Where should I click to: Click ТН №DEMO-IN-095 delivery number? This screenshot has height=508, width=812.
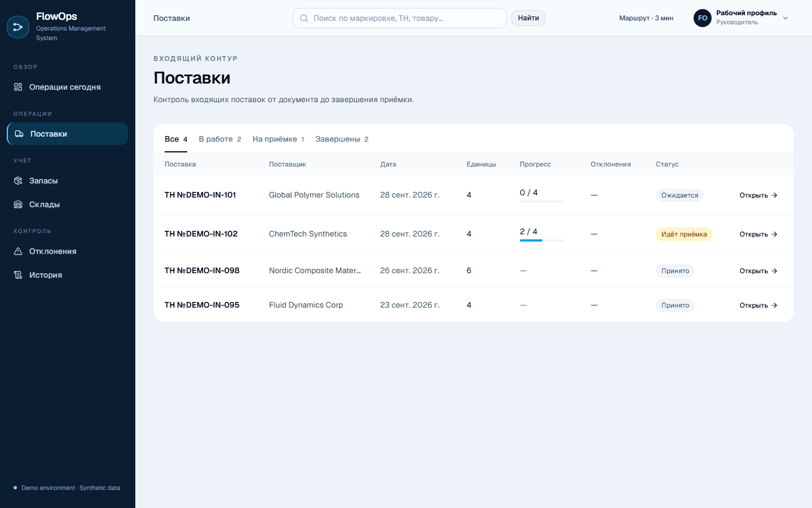202,305
